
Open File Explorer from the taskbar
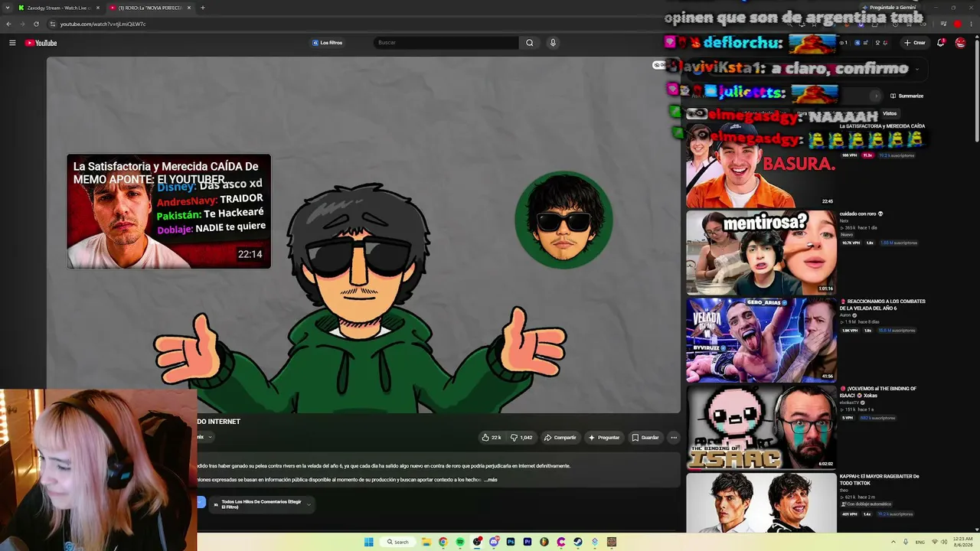pos(426,542)
